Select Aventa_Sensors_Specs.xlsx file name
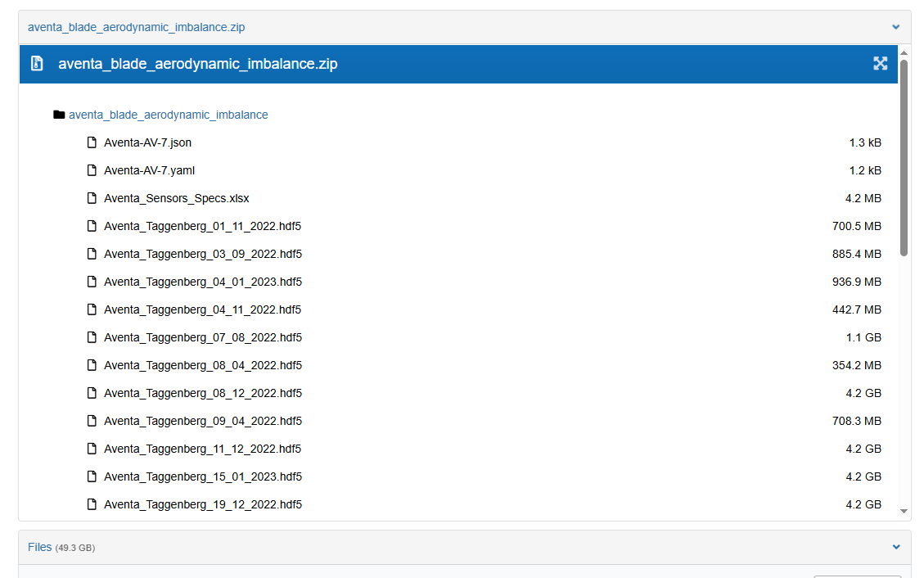 click(x=177, y=198)
